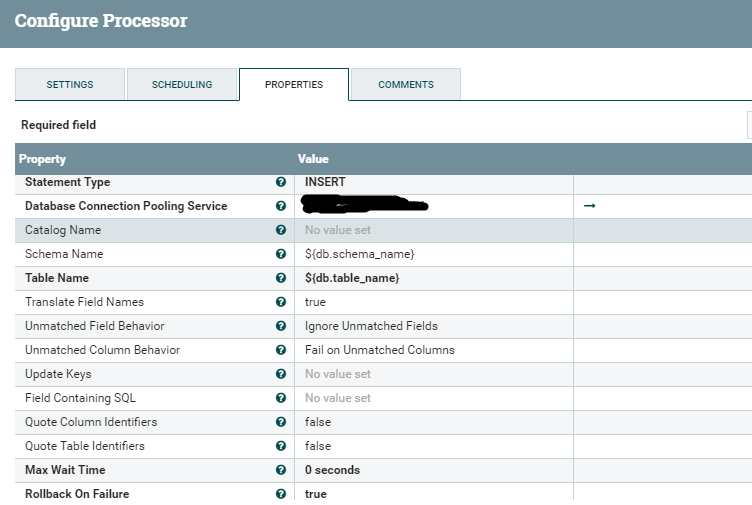Screen dimensions: 752x505
Task: Open the Settings tab
Action: point(70,85)
